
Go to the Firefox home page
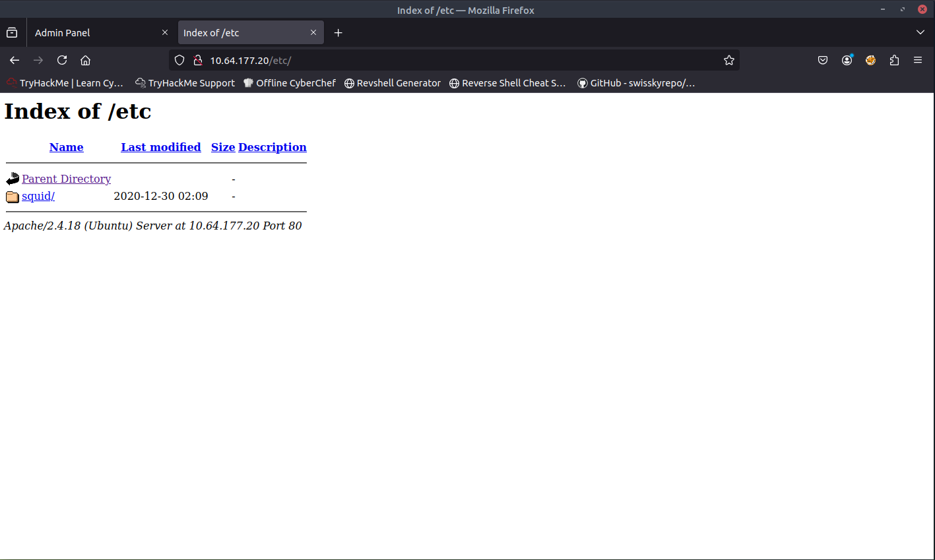coord(85,60)
